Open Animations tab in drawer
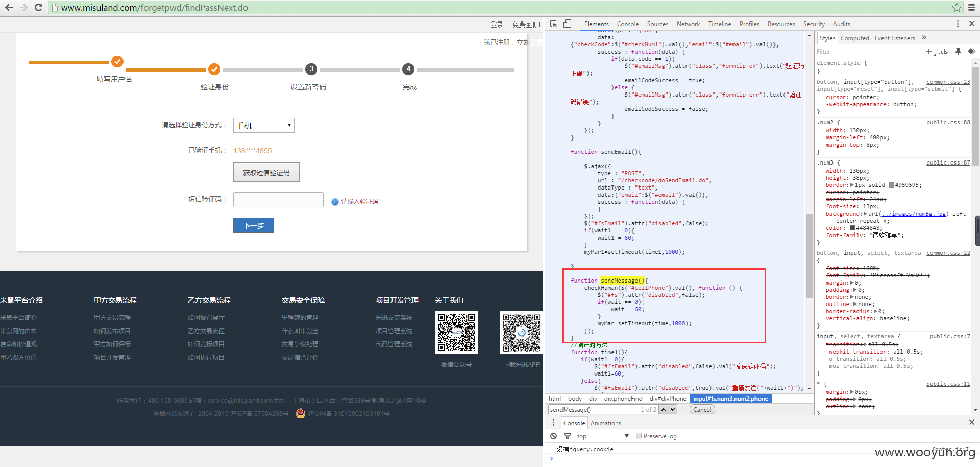 [x=606, y=423]
